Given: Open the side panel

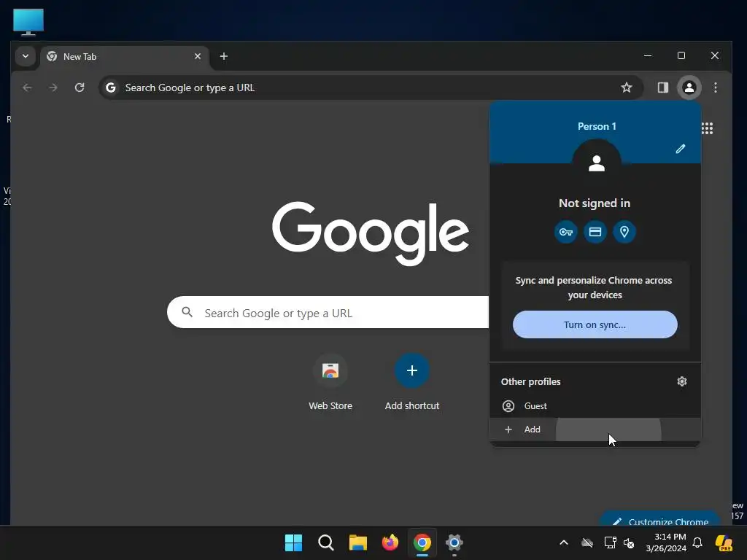Looking at the screenshot, I should 662,87.
